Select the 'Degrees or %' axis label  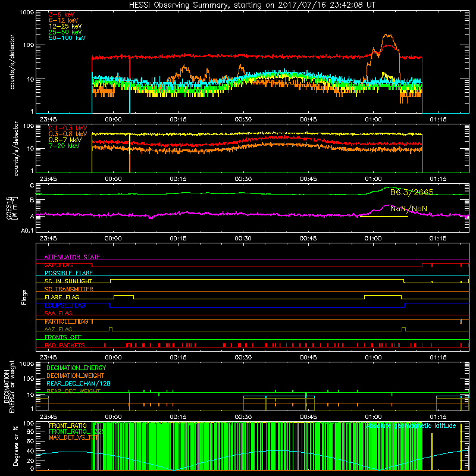pos(15,446)
